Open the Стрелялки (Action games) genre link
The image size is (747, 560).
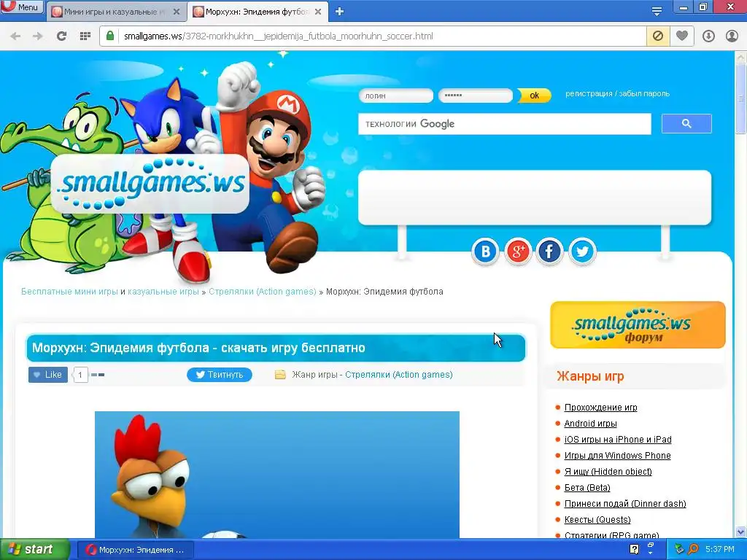399,375
